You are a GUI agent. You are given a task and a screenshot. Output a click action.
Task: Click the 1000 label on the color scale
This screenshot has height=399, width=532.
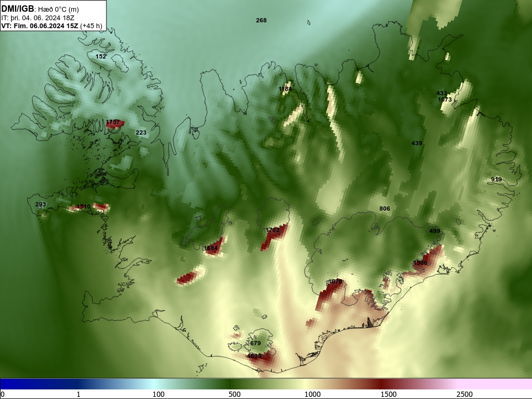tap(312, 394)
